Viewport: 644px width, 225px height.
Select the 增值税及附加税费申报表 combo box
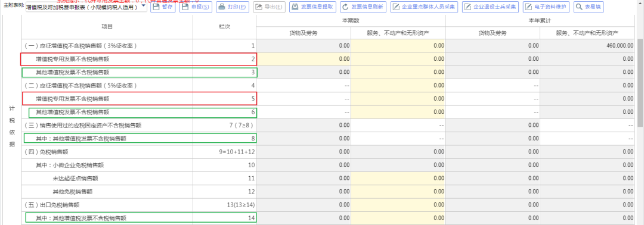(86, 7)
